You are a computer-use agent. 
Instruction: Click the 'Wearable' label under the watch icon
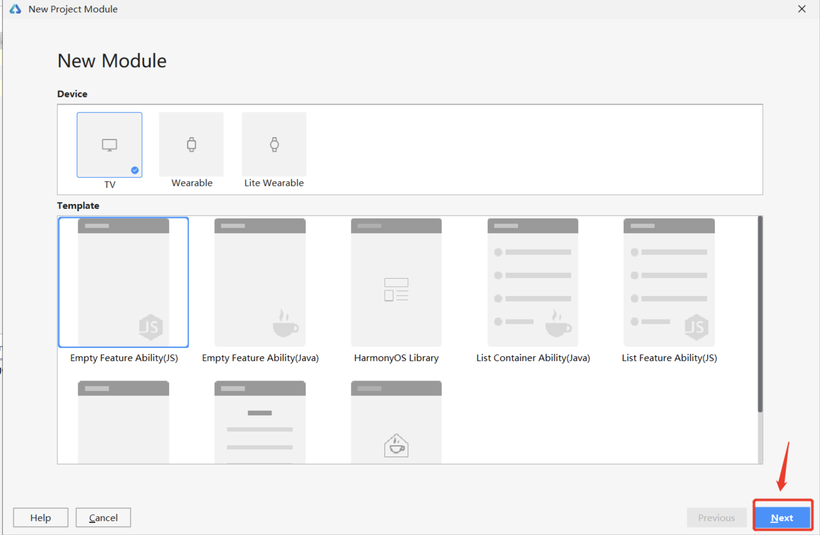(x=192, y=183)
